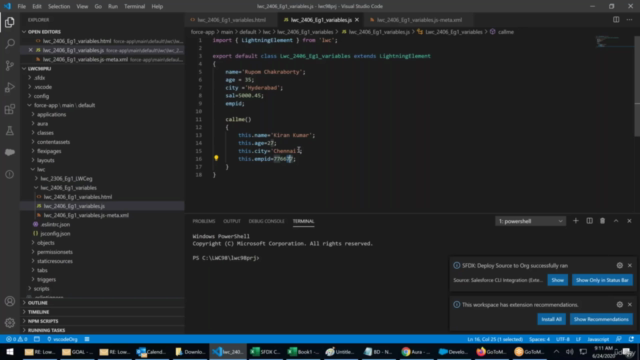Image resolution: width=640 pixels, height=360 pixels.
Task: Dismiss the SFDX deploy notification
Action: click(630, 265)
